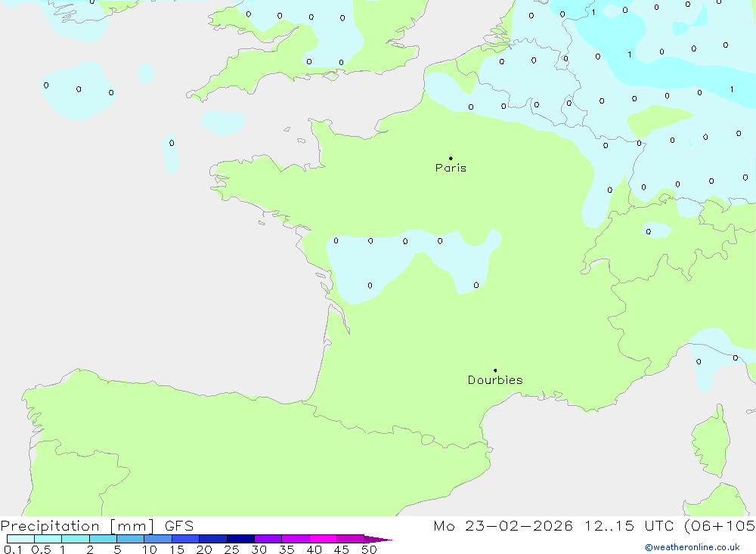The image size is (756, 554).
Task: Open the weatheronline.co.uk link
Action: click(x=692, y=547)
